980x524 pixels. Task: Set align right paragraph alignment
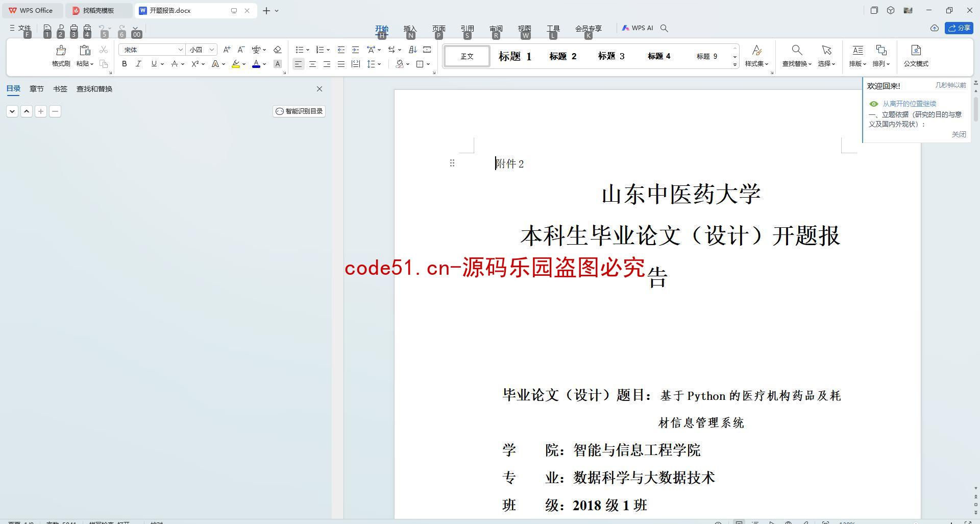[327, 64]
